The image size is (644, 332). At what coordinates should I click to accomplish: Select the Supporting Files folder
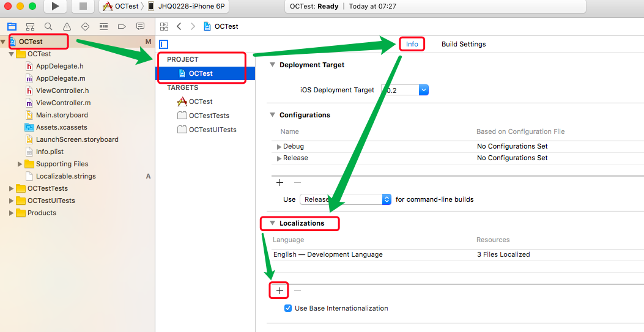(x=62, y=164)
